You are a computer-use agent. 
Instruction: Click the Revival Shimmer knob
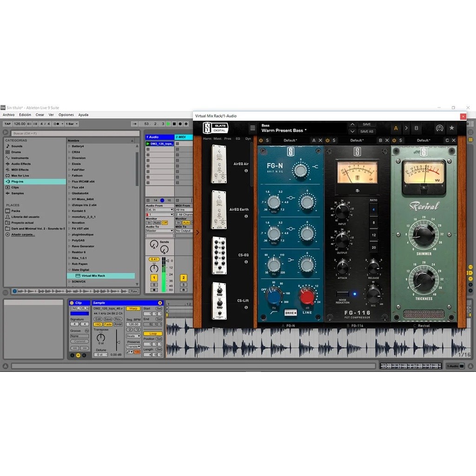pos(423,234)
